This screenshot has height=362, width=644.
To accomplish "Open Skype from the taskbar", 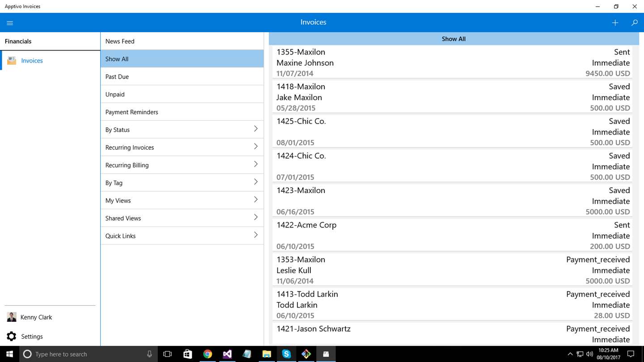I will (286, 354).
